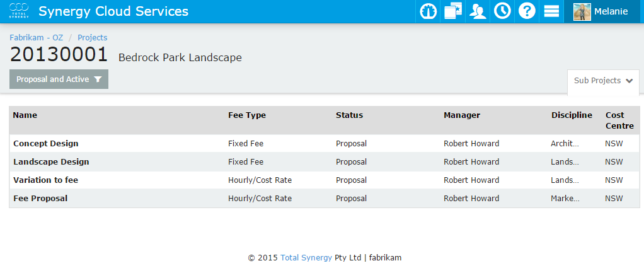The height and width of the screenshot is (268, 644).
Task: Sort by Name column header
Action: tap(25, 115)
